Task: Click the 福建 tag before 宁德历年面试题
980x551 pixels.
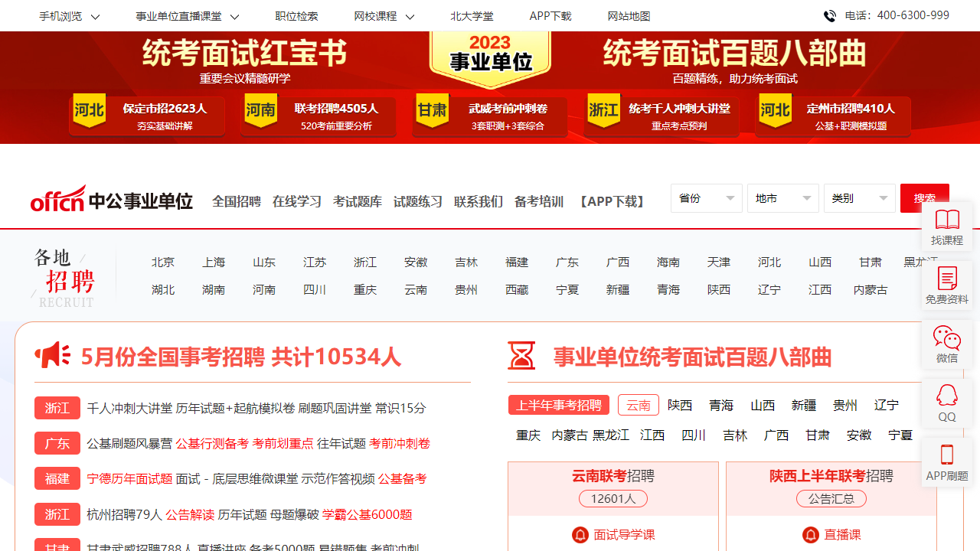Action: 57,478
